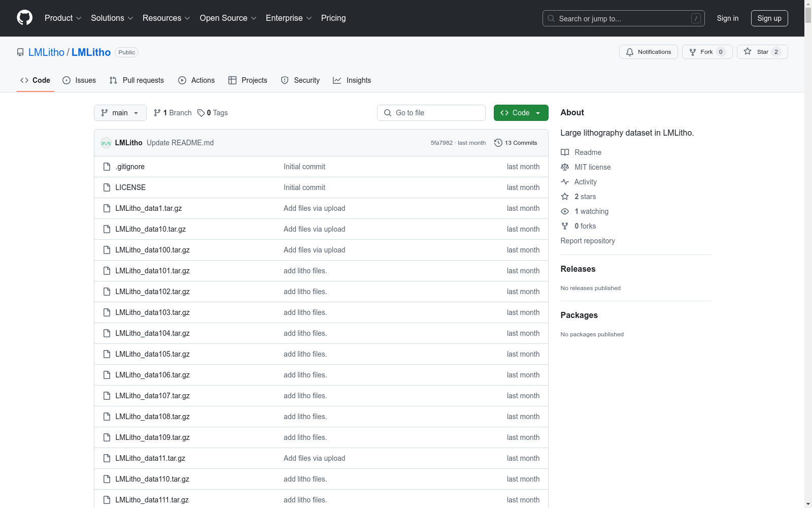The image size is (812, 508).
Task: Click the vertical scrollbar up arrow
Action: coord(808,4)
